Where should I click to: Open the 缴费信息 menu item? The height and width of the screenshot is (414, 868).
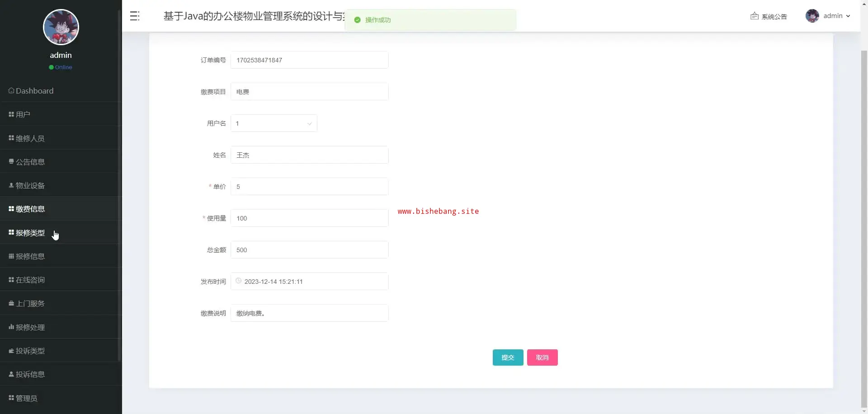(61, 209)
